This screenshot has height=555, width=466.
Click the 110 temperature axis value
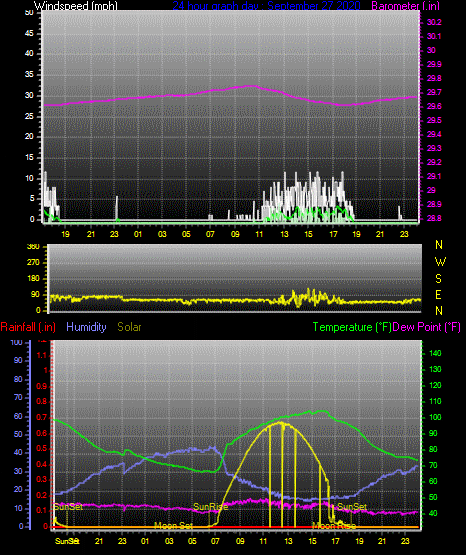pos(435,401)
